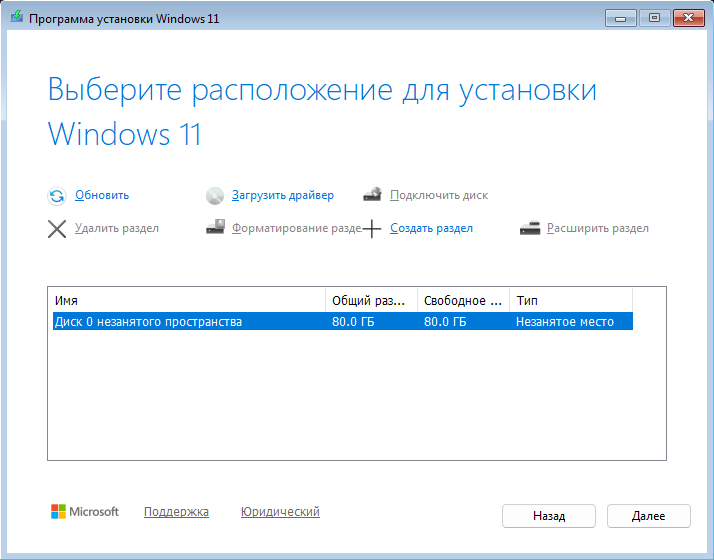Viewport: 714px width, 560px height.
Task: Open the Загрузить драйвер link
Action: click(x=283, y=195)
